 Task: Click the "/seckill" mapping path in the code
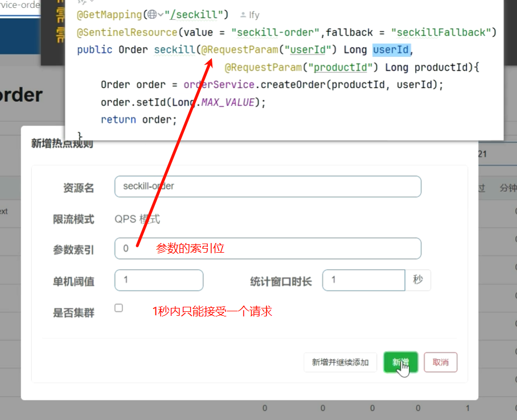coord(194,15)
